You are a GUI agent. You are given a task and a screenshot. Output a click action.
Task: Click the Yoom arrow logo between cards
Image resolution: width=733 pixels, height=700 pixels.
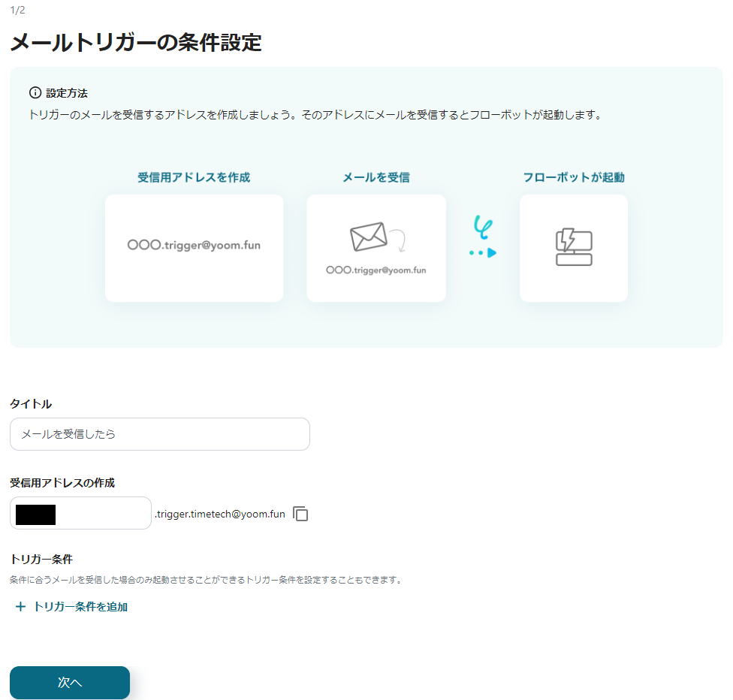[483, 236]
